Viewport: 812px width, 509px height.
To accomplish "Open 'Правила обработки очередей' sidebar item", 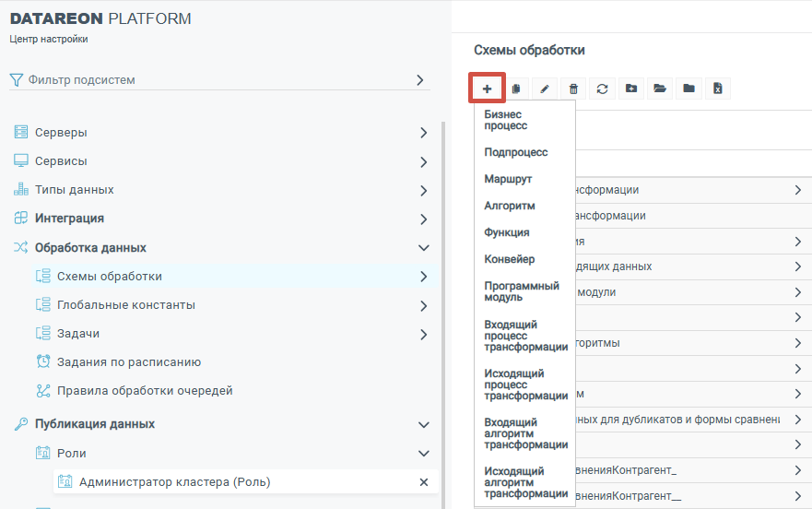I will click(144, 391).
